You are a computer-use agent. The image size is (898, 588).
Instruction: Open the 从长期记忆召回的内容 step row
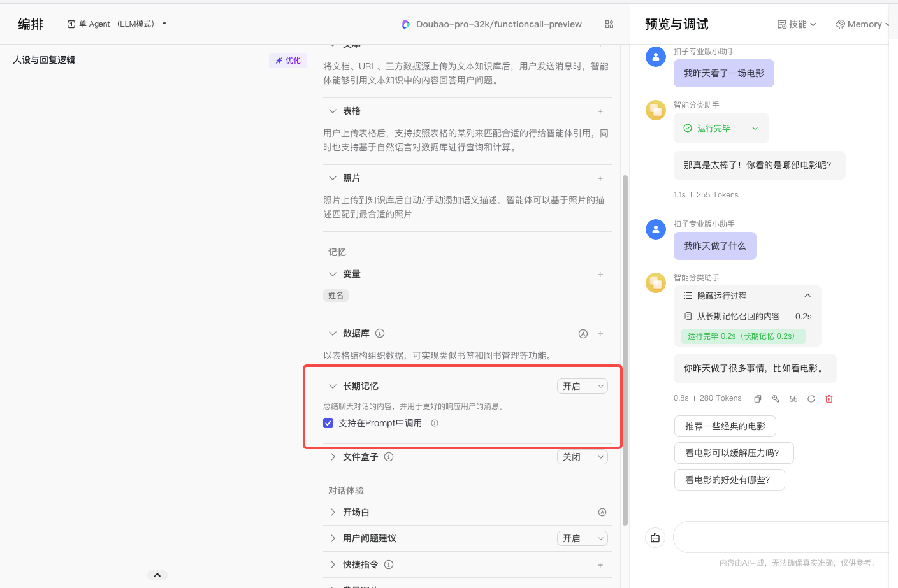coord(748,316)
